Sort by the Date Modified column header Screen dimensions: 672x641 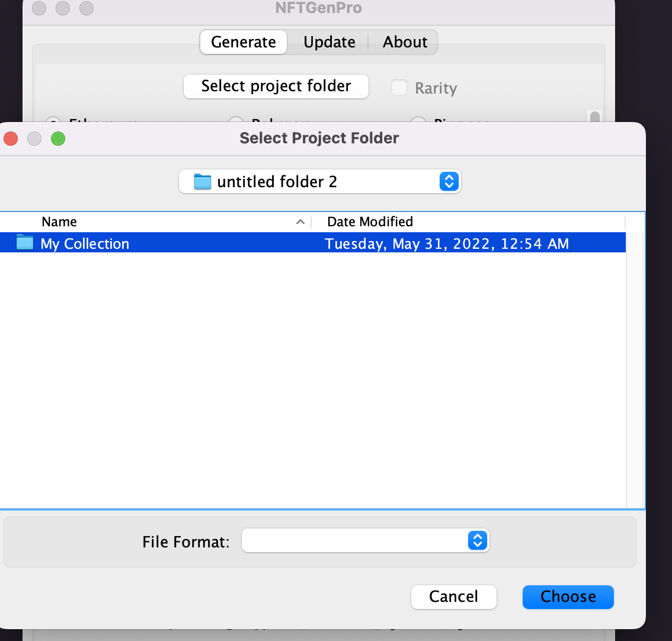click(x=370, y=222)
